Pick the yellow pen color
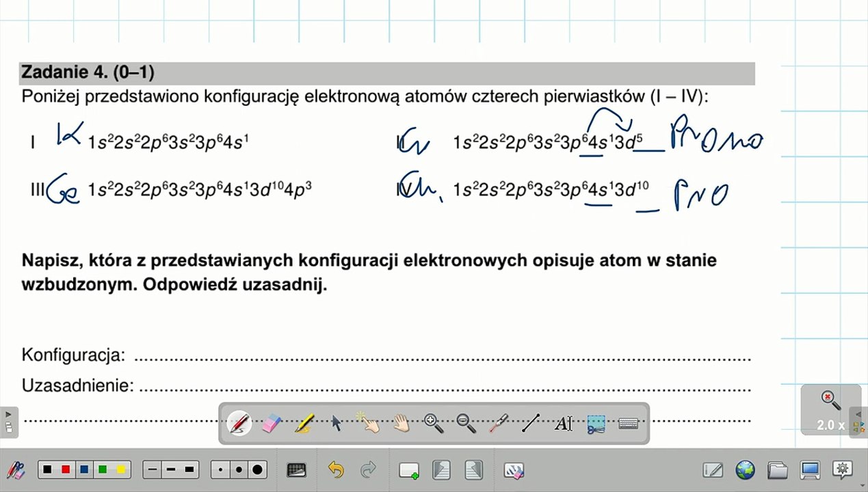Screen dimensions: 868x492 (121, 470)
